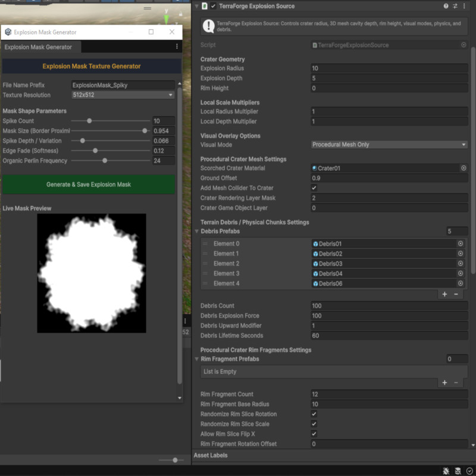Click the File Name Prefix input field

[x=123, y=85]
